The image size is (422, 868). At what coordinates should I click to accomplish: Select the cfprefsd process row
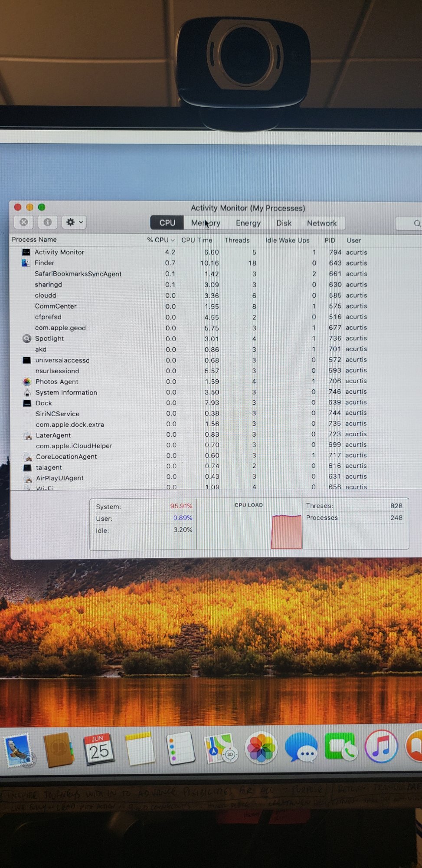pos(216,317)
